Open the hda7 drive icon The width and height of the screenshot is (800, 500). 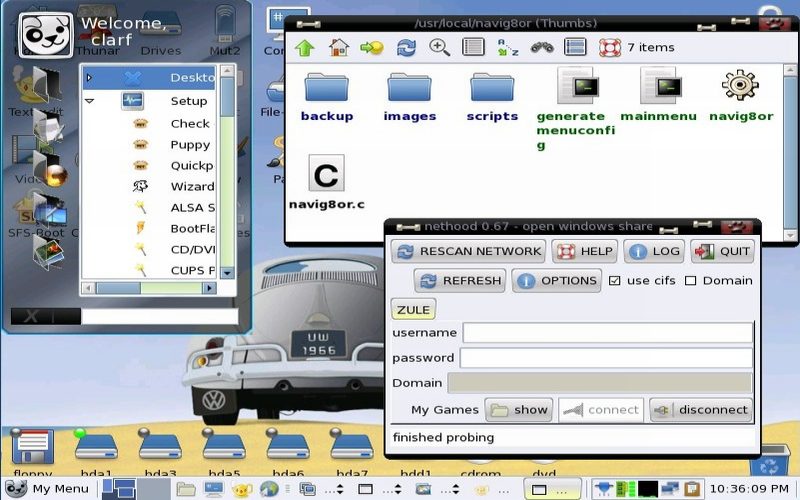(352, 451)
